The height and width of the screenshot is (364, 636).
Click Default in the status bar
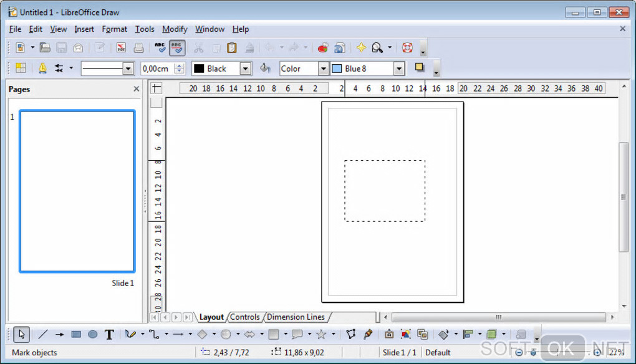tap(438, 353)
